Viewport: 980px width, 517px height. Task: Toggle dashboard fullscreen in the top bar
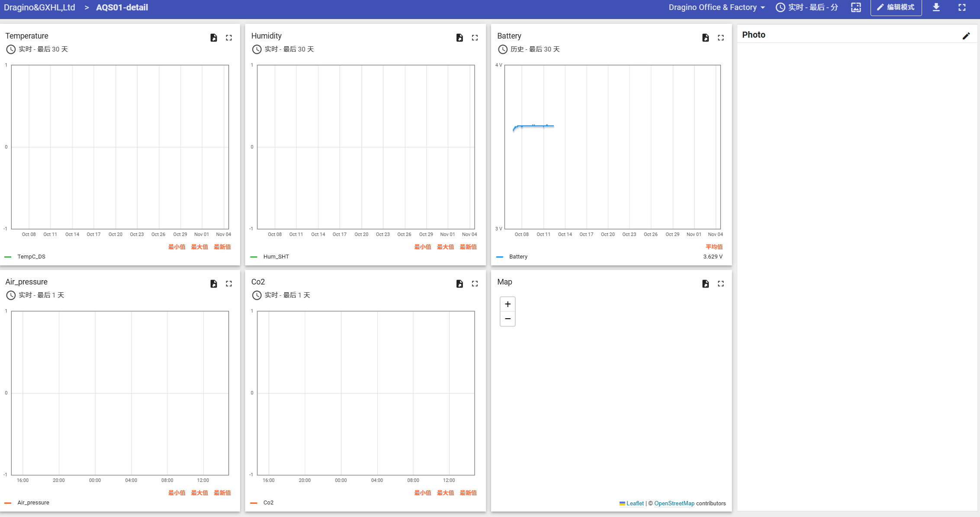(962, 7)
